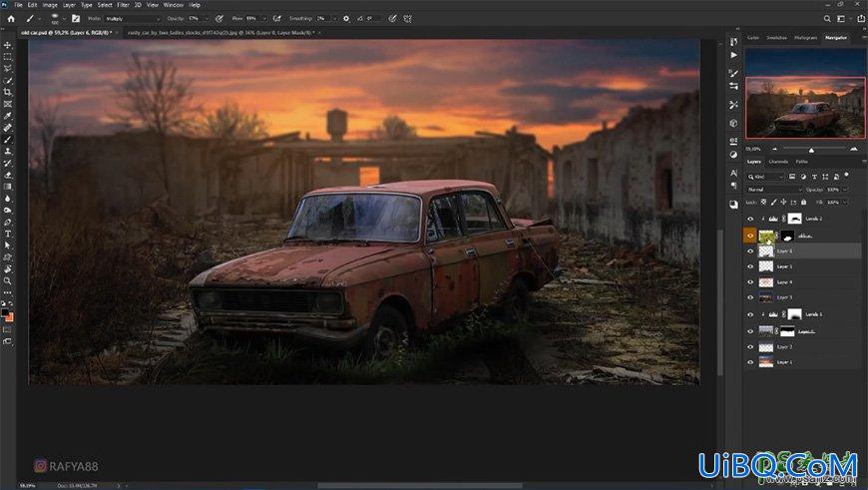This screenshot has height=490, width=868.
Task: Select the Move tool
Action: [x=8, y=45]
